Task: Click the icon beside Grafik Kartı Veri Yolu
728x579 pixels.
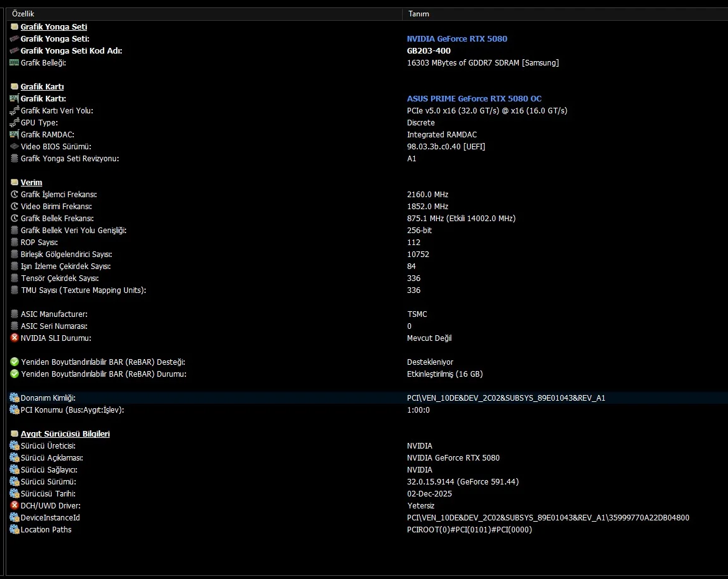Action: tap(14, 111)
